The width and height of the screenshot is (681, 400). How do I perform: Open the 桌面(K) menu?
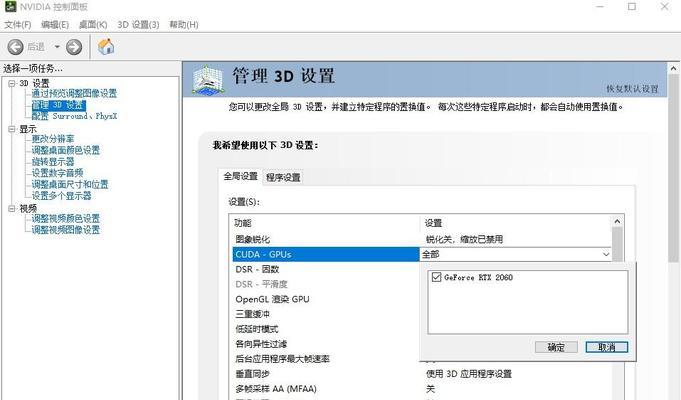click(x=93, y=24)
